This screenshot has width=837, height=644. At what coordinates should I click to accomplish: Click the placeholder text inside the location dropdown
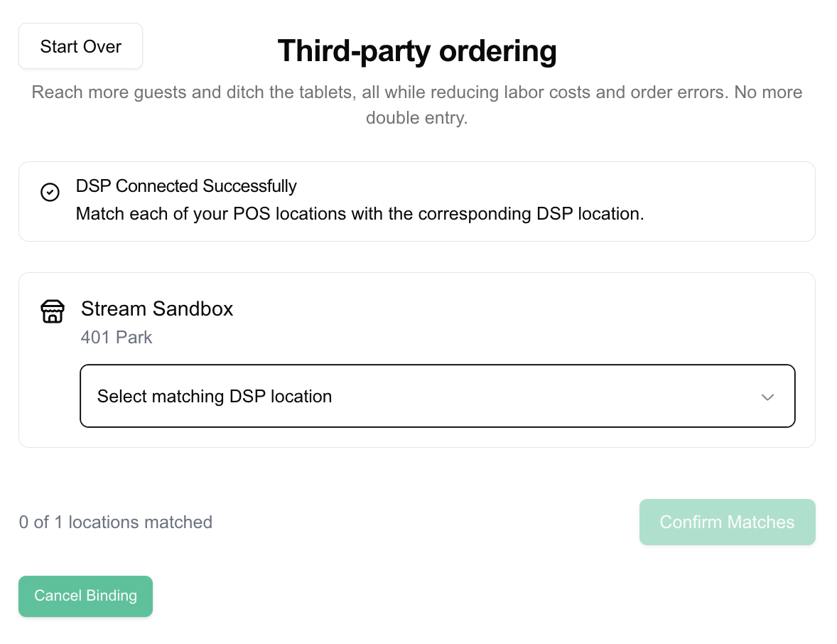pyautogui.click(x=215, y=397)
